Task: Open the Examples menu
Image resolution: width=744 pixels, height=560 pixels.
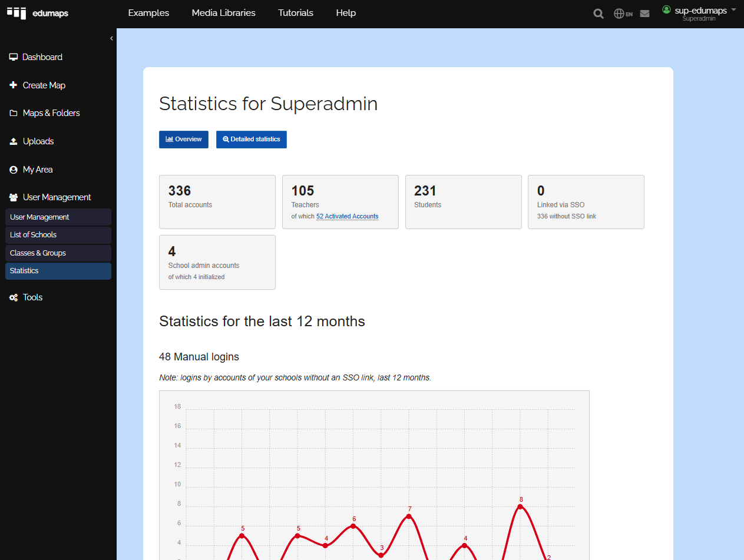Action: (148, 13)
